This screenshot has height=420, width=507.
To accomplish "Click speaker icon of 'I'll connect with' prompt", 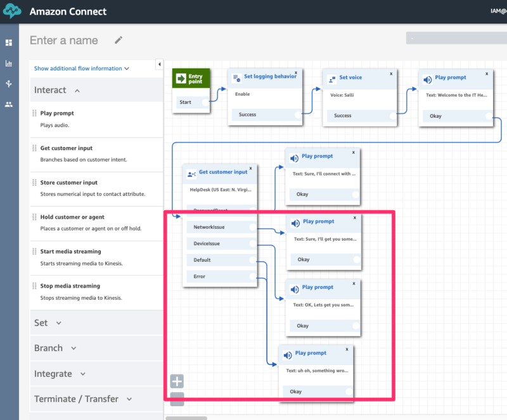I will [294, 158].
